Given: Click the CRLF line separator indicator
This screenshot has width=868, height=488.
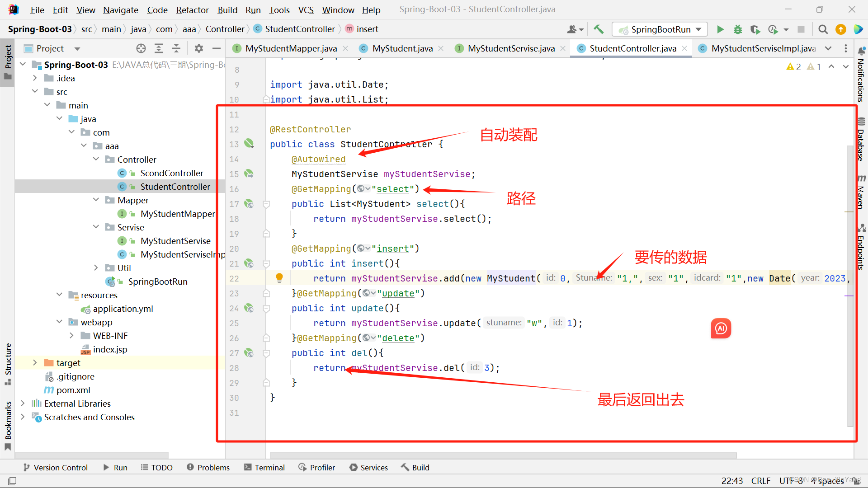Looking at the screenshot, I should point(760,481).
